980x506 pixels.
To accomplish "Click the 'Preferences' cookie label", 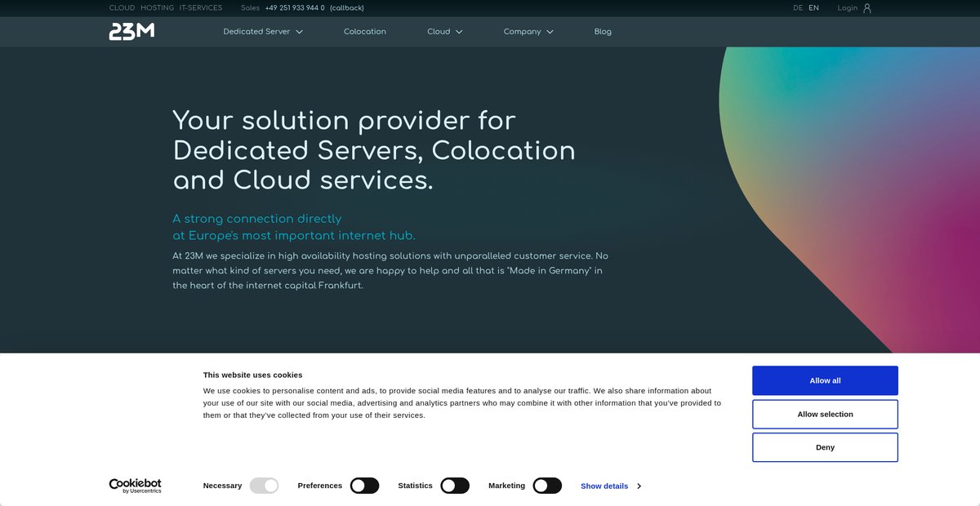I will click(320, 486).
